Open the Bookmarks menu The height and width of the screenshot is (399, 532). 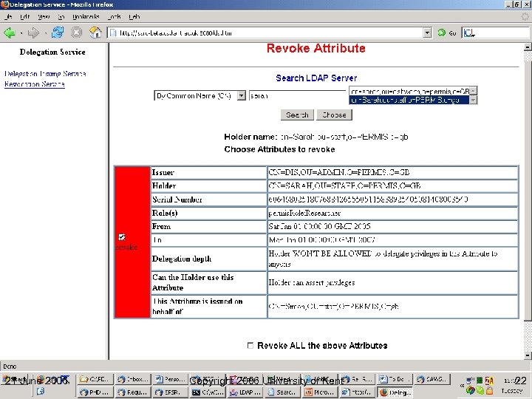[x=86, y=16]
